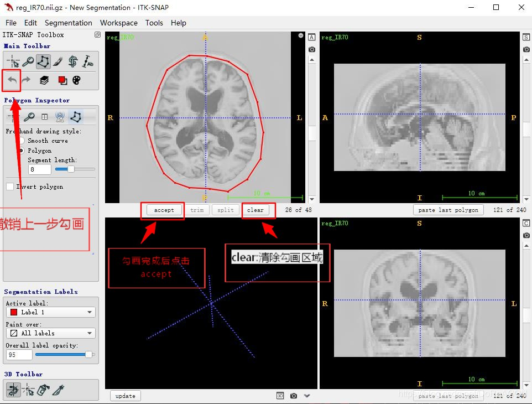Select the 3D Trackball rotate tool
The image size is (532, 404).
(13, 390)
